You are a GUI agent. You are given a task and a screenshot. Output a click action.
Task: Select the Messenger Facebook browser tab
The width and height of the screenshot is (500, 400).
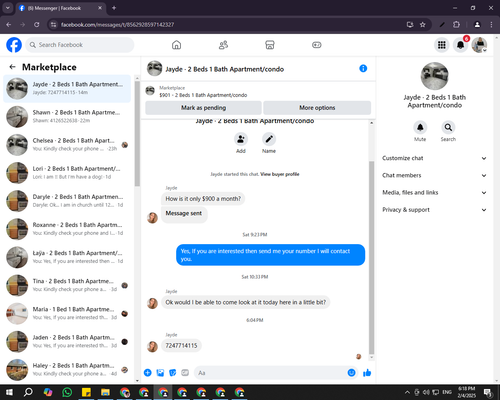point(61,8)
